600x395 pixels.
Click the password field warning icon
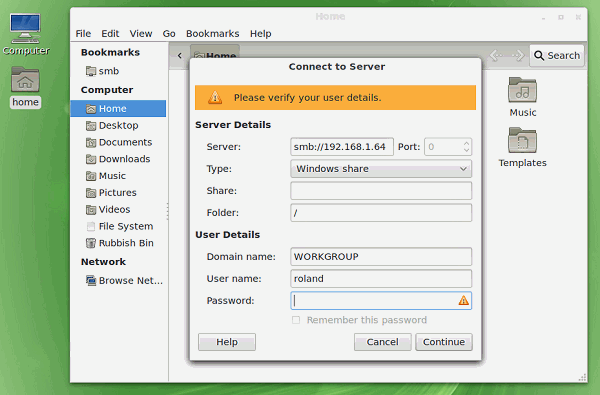463,300
